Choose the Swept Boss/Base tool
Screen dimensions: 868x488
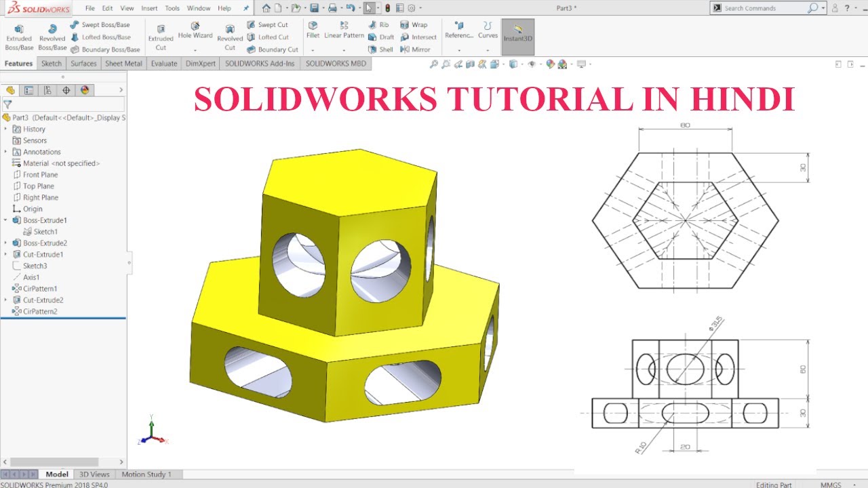[100, 25]
